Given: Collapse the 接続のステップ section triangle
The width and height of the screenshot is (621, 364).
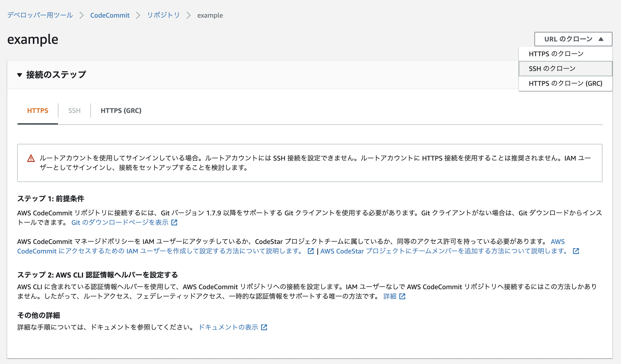Looking at the screenshot, I should (x=20, y=75).
